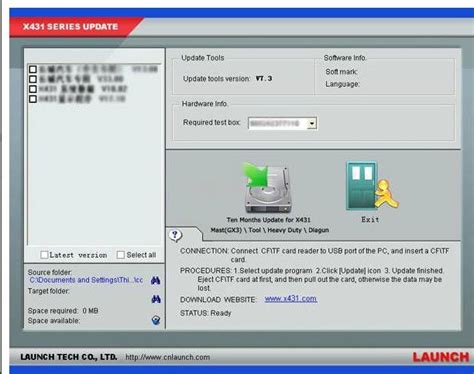Browse for target folder with binoculars icon
The width and height of the screenshot is (474, 374).
tap(156, 299)
